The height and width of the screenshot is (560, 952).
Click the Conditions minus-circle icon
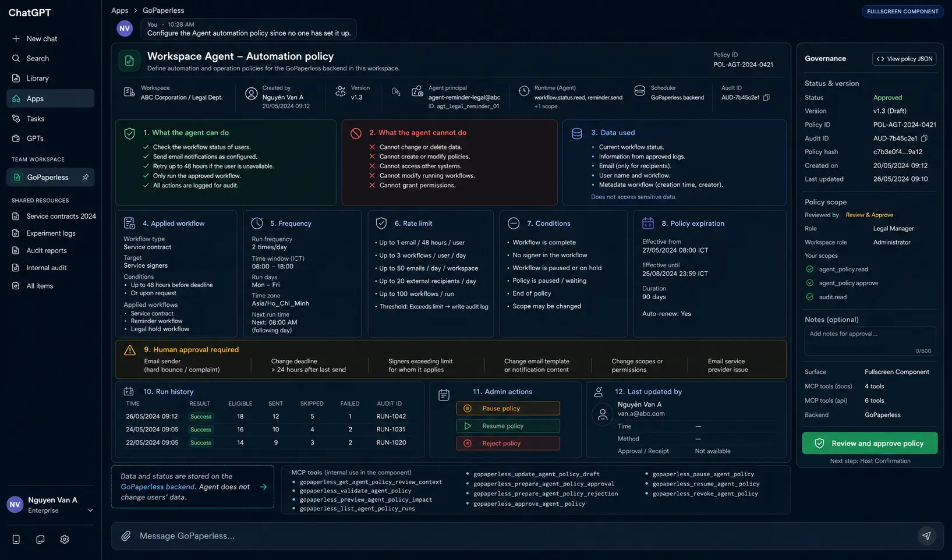pos(514,224)
